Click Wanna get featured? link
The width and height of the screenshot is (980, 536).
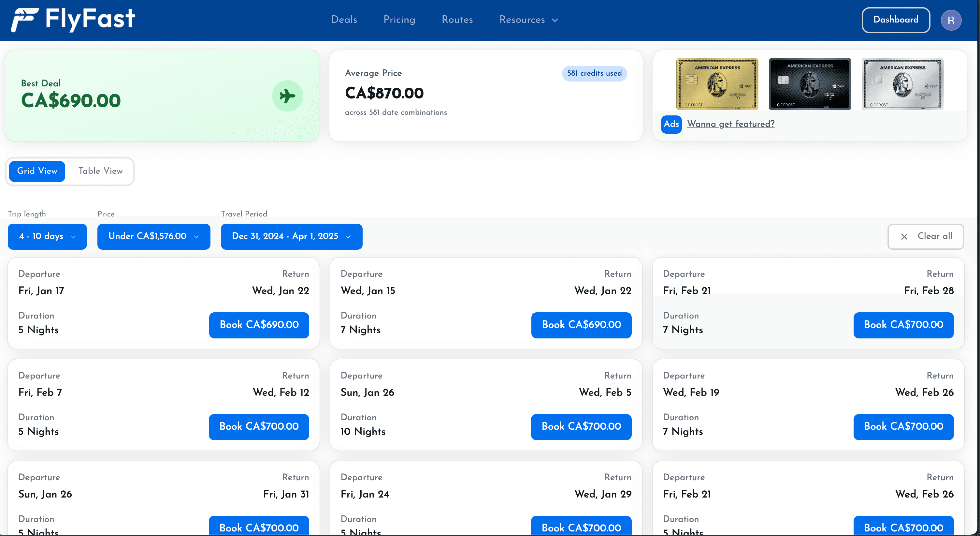pos(731,124)
